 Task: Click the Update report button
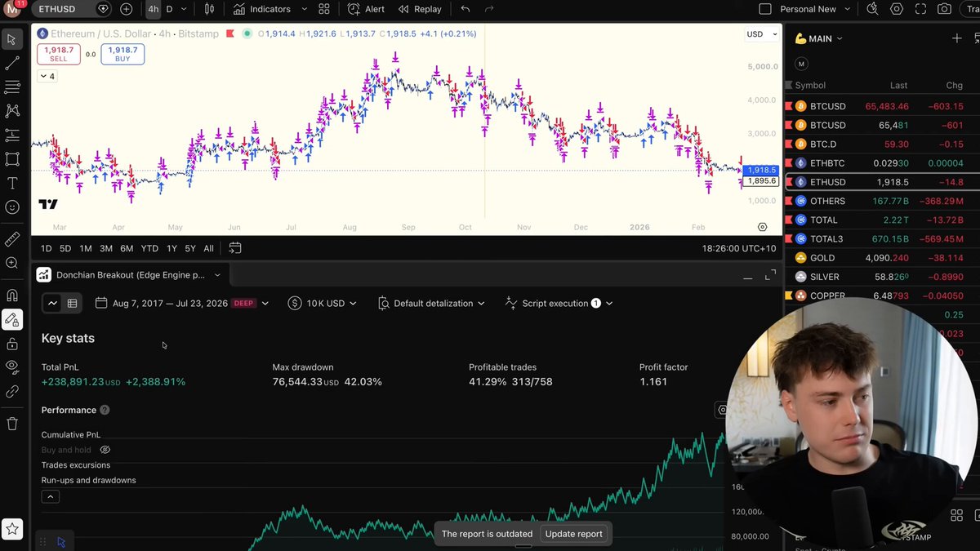[x=574, y=534]
